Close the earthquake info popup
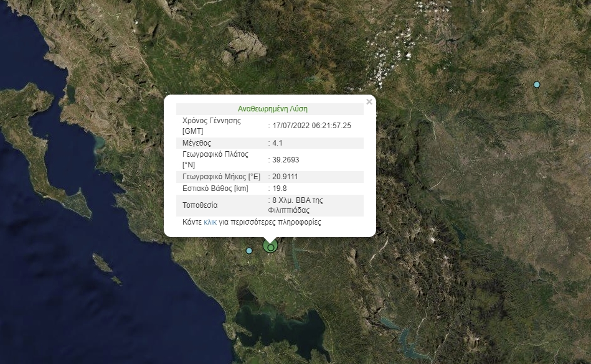The image size is (591, 364). click(x=369, y=101)
